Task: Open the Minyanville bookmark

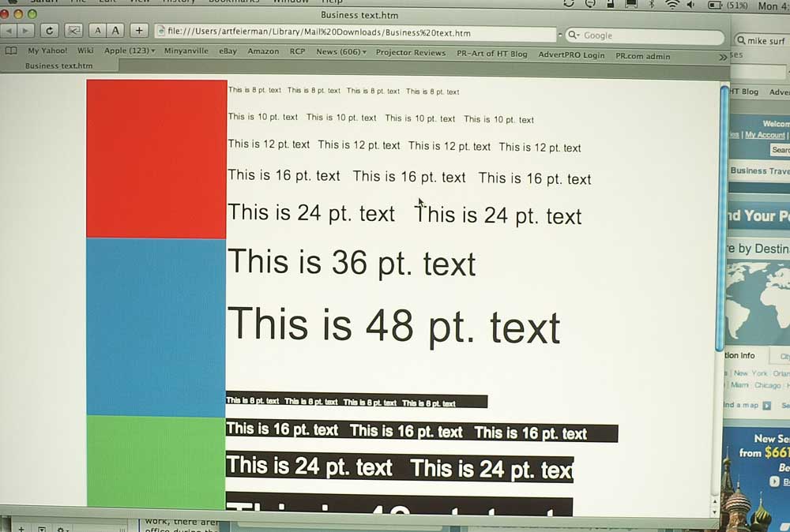Action: coord(186,51)
